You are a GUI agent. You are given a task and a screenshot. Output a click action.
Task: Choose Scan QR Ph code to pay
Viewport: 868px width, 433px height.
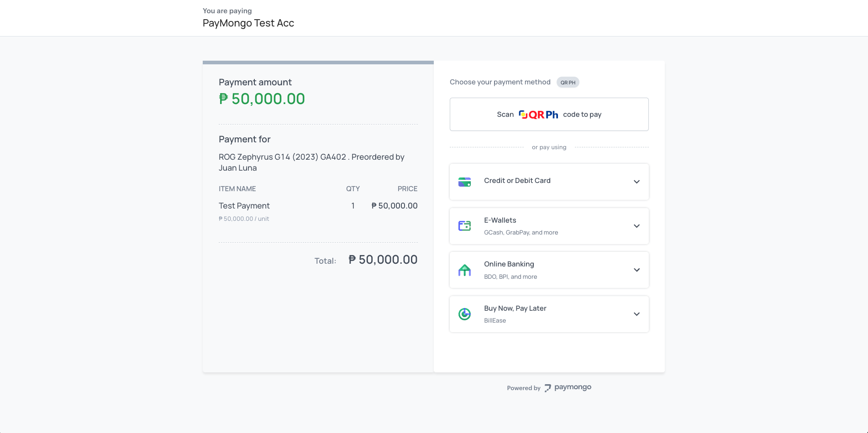point(549,114)
